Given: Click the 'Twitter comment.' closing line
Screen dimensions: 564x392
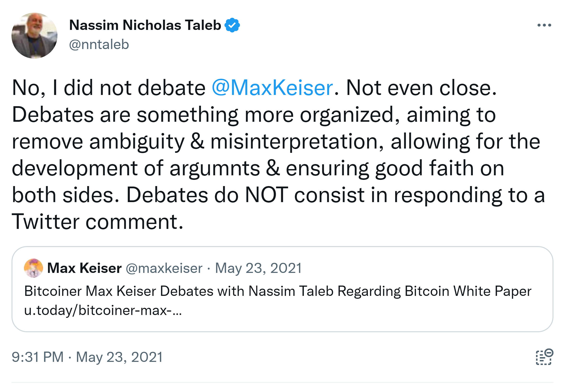Looking at the screenshot, I should tap(97, 222).
